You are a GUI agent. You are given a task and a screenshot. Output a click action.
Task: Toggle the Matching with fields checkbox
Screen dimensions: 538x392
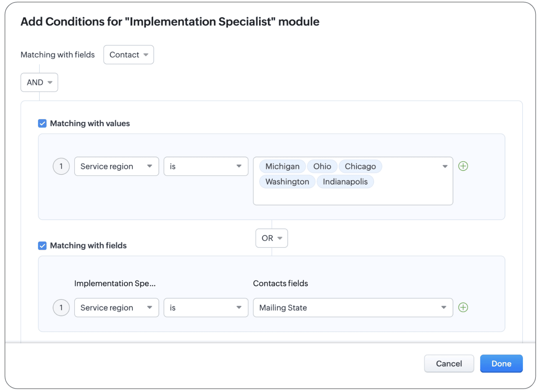[x=42, y=246]
